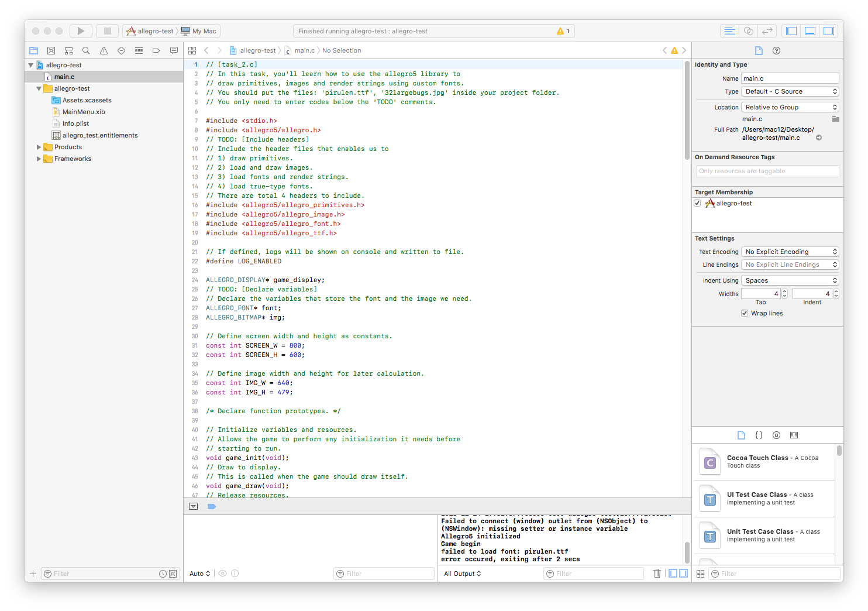The width and height of the screenshot is (868, 611).
Task: Stop the running scheme
Action: 108,31
